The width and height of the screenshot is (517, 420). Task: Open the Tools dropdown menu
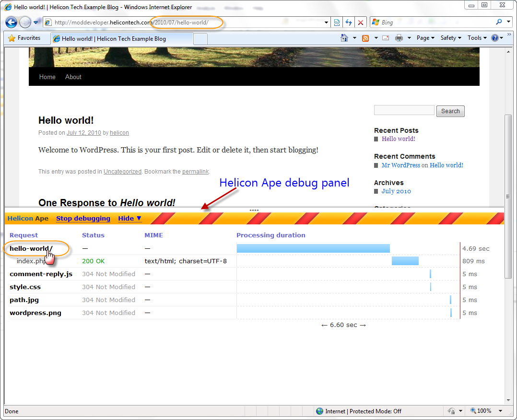coord(477,38)
